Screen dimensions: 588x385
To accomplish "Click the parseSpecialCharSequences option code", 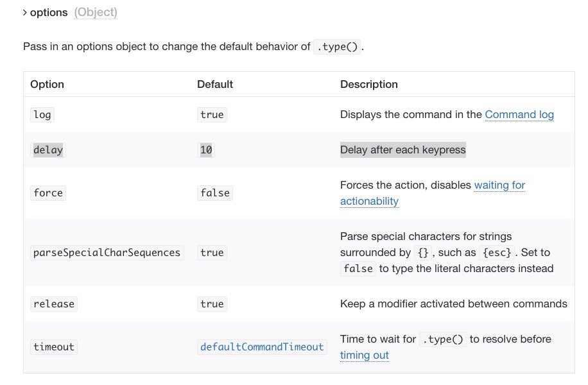I will pos(107,253).
